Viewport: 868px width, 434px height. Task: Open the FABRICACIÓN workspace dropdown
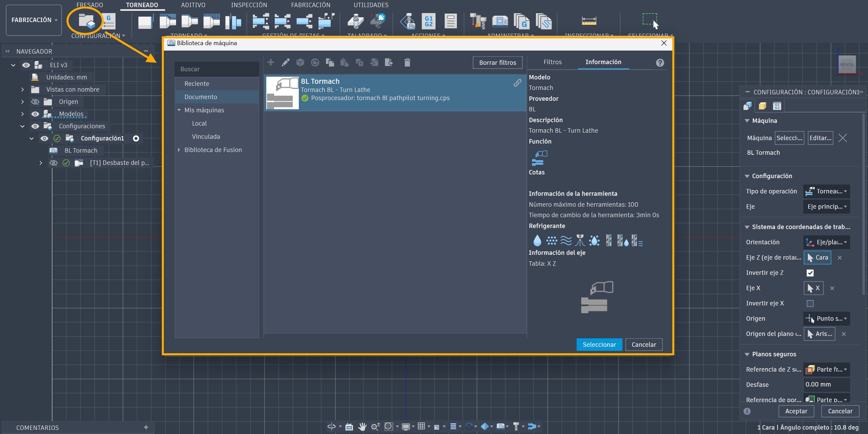(x=34, y=20)
